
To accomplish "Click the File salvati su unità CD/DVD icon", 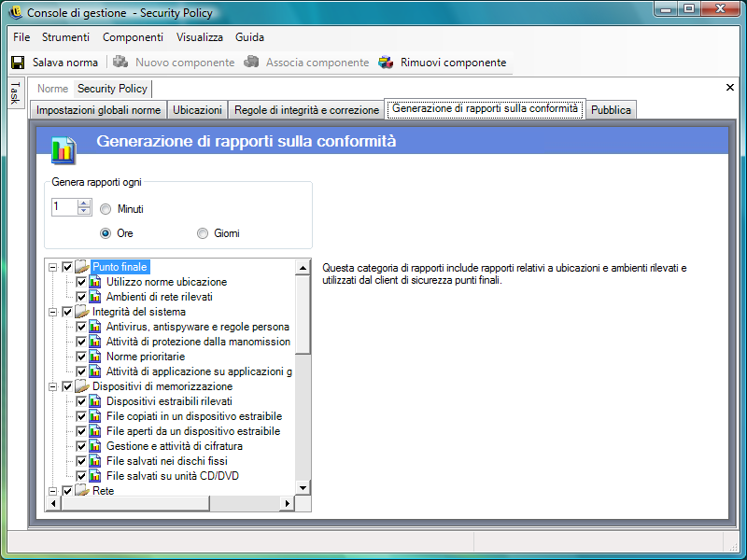I will [95, 475].
